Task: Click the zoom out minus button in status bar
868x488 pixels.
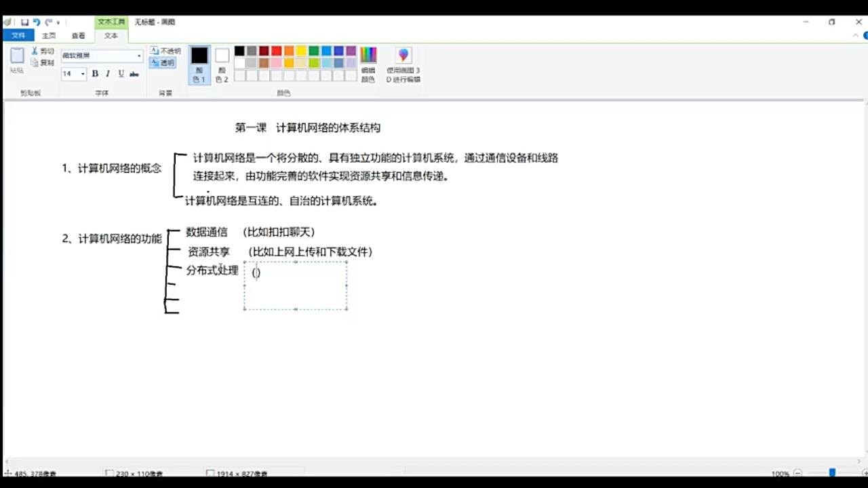Action: point(797,473)
